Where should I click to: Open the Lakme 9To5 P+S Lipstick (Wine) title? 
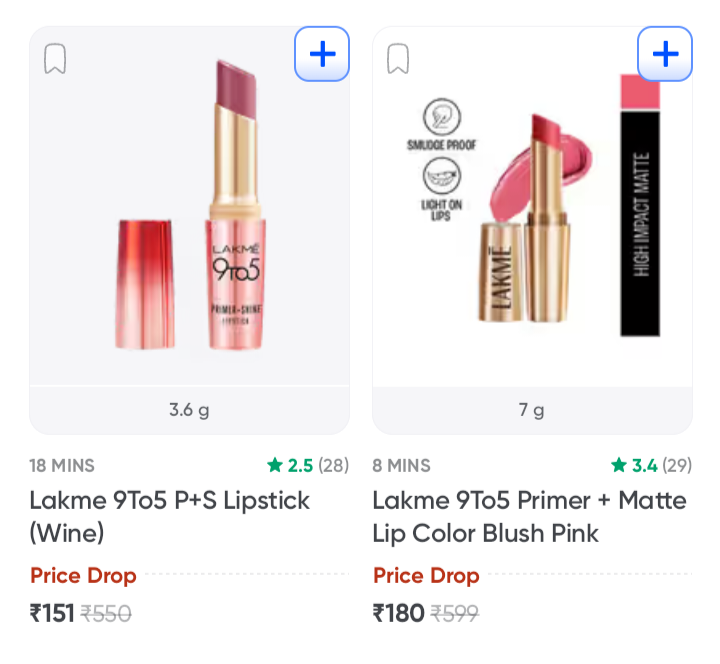click(x=170, y=517)
